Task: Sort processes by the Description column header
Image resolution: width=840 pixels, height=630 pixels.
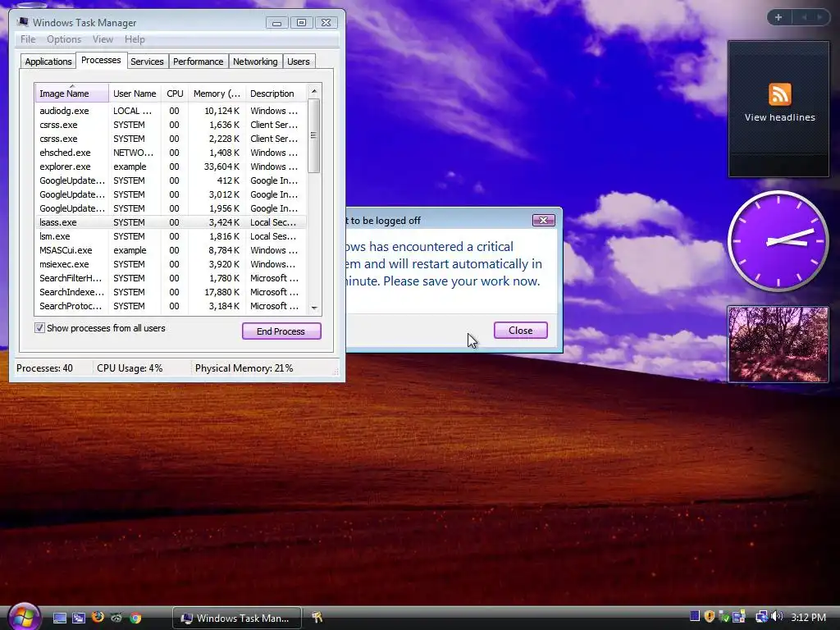Action: click(x=276, y=94)
